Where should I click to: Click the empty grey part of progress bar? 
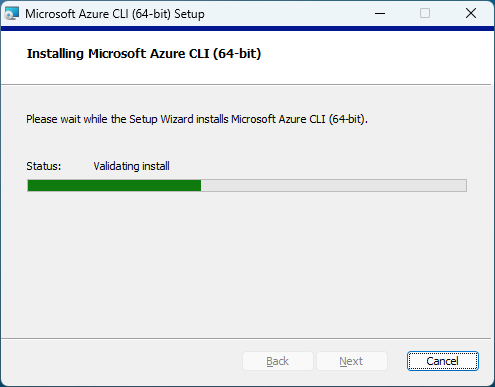[x=334, y=185]
